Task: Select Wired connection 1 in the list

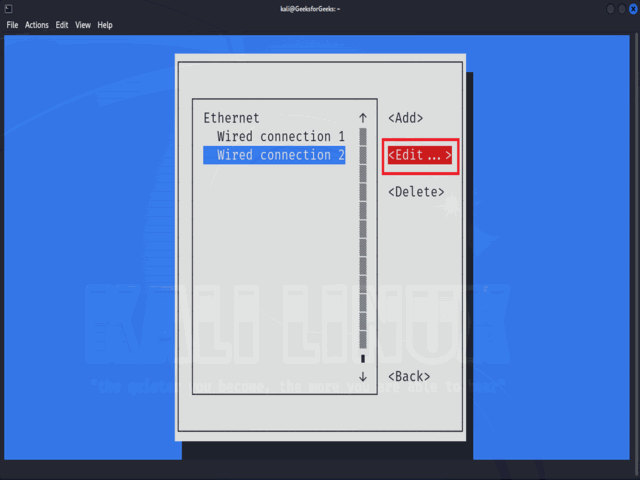Action: pos(281,136)
